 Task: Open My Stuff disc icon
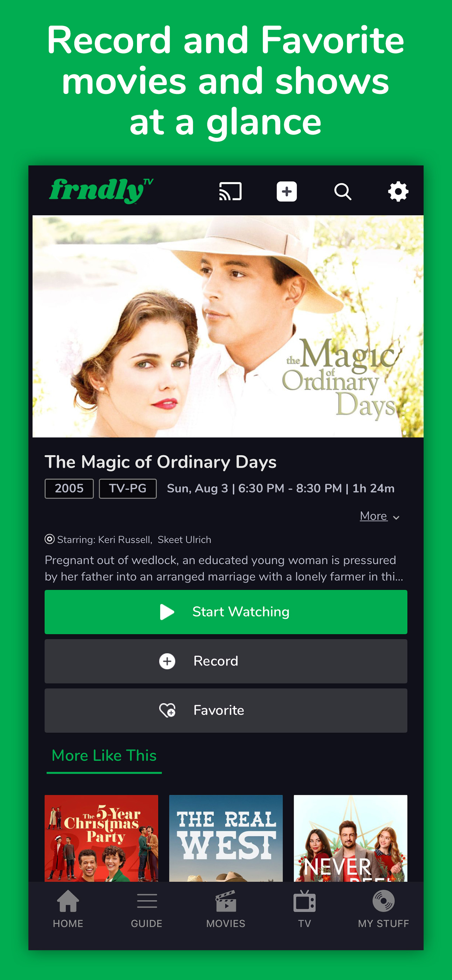384,909
